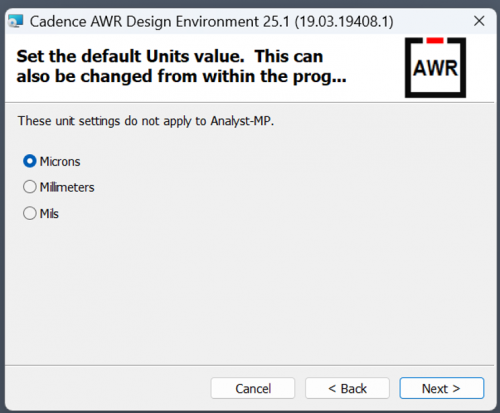
Task: Click the Mils option label text
Action: point(49,213)
